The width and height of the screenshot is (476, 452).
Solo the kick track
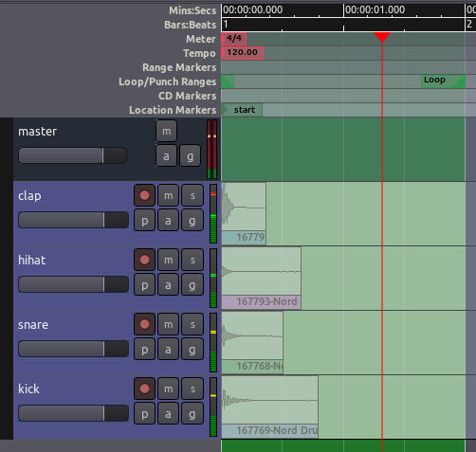192,389
